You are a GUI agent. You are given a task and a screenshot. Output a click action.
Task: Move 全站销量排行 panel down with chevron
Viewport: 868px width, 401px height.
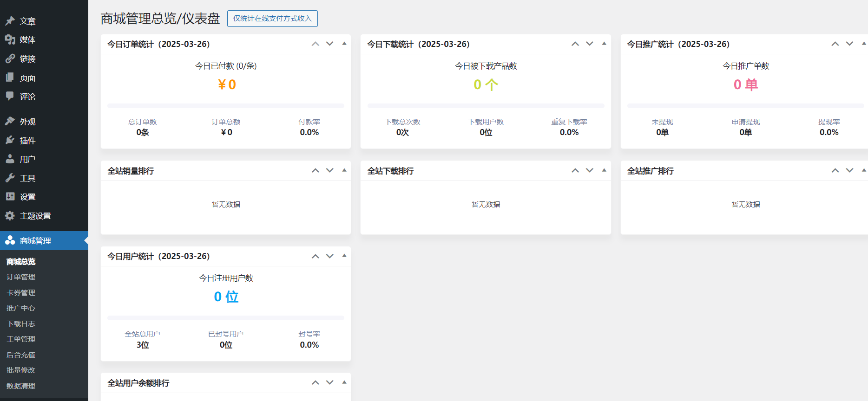330,170
